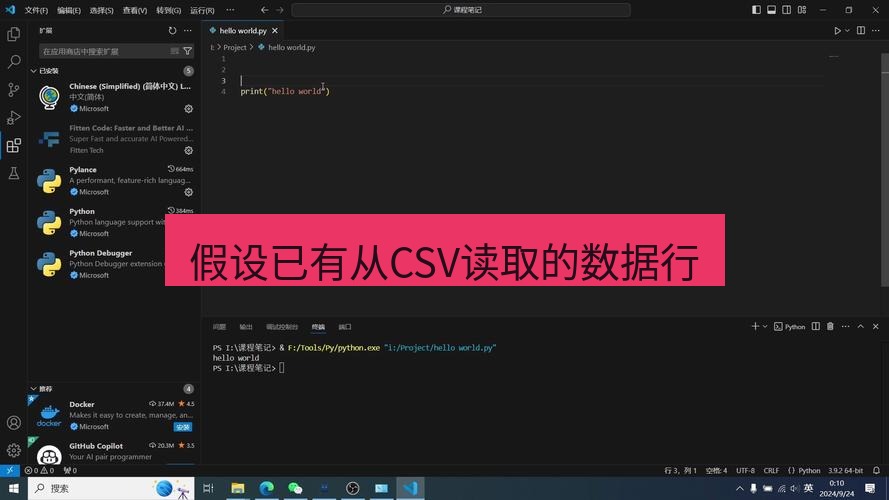
Task: Open the run button dropdown arrow
Action: point(847,31)
